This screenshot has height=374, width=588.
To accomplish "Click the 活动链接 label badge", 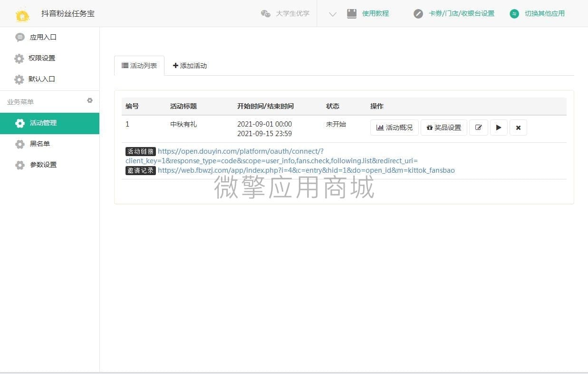I will 141,151.
